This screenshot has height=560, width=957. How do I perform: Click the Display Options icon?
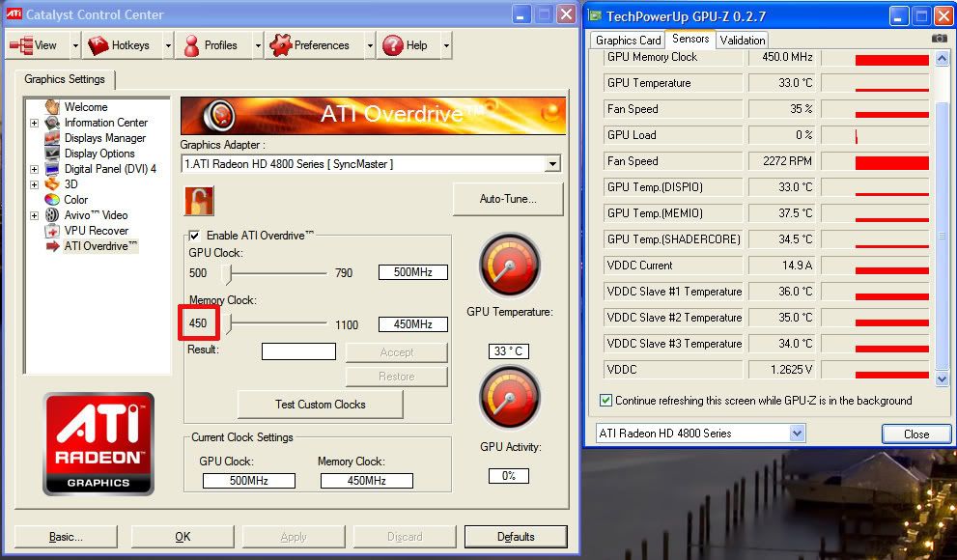tap(52, 154)
